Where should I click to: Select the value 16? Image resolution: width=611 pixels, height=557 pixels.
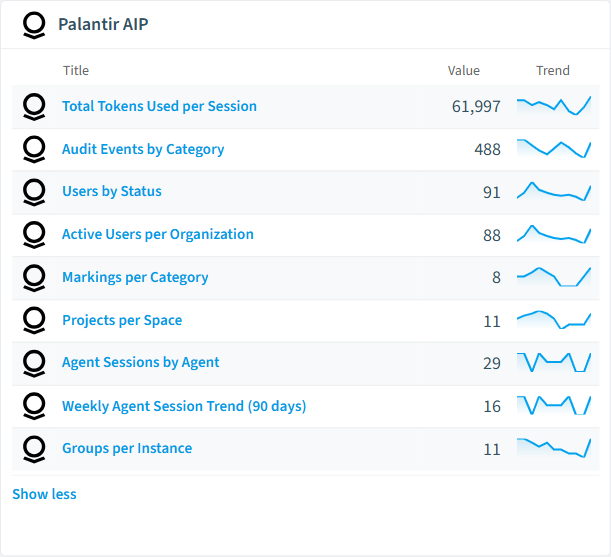click(492, 407)
